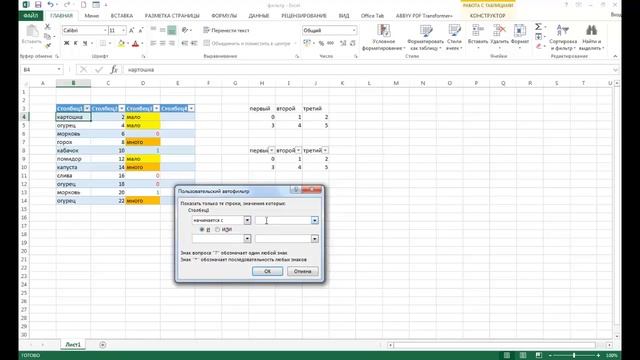Click the Удалить cells icon
The image size is (640, 360).
(x=499, y=31)
